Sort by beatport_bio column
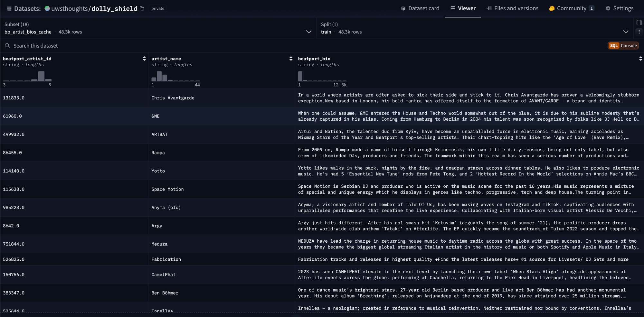The image size is (644, 317). tap(640, 59)
